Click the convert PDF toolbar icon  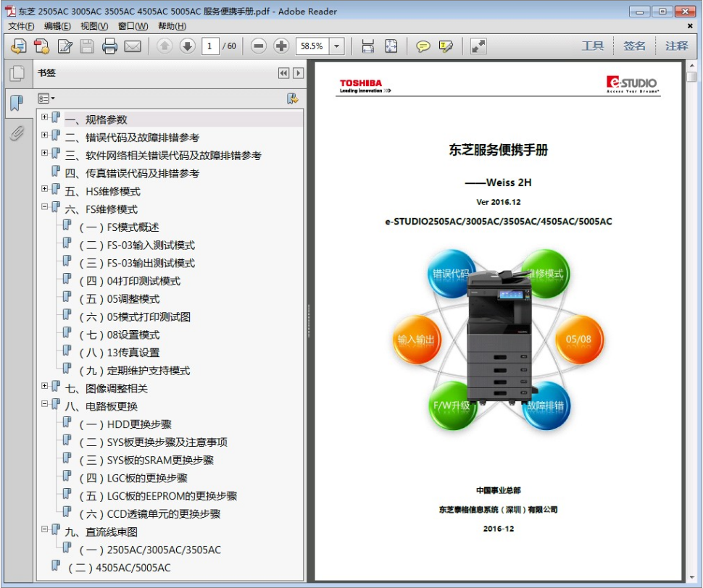[x=42, y=46]
